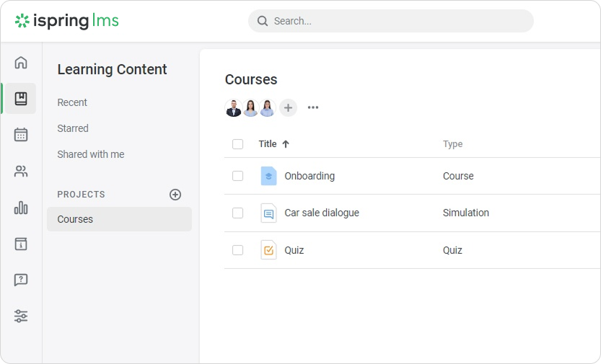This screenshot has height=364, width=601.
Task: Open the Recent menu item
Action: [x=72, y=102]
